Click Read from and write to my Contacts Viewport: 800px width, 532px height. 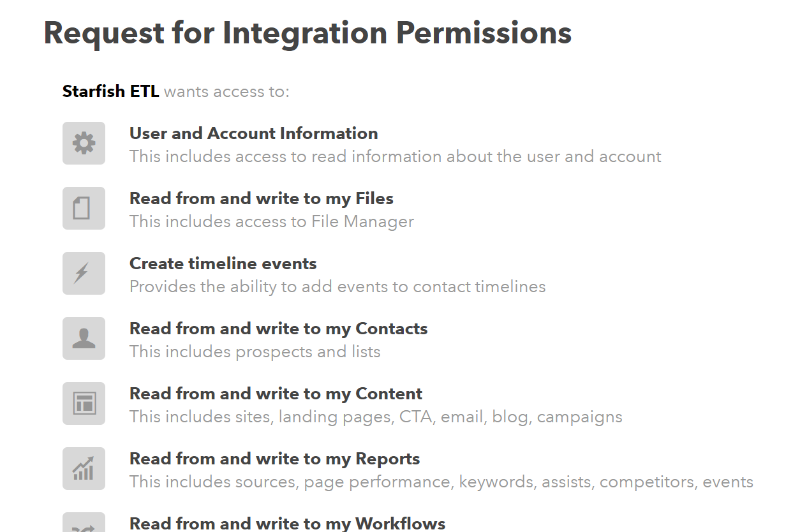[279, 329]
